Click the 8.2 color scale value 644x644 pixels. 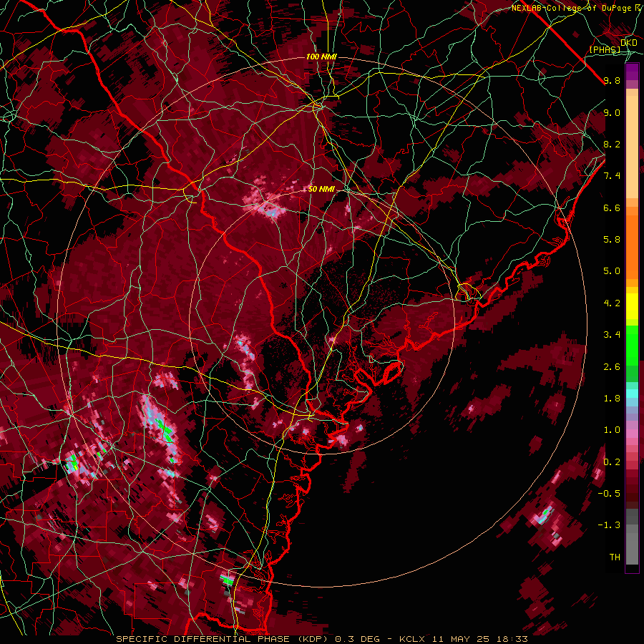[x=612, y=144]
